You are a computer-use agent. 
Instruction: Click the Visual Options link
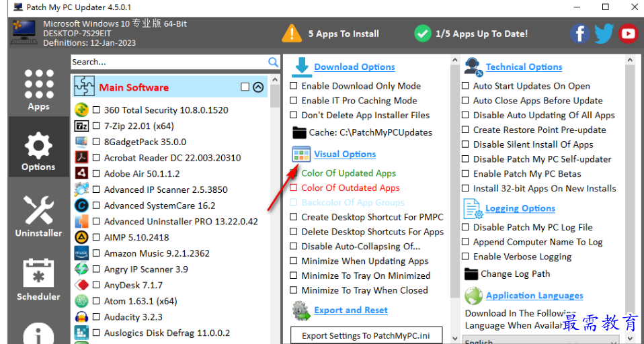(345, 154)
